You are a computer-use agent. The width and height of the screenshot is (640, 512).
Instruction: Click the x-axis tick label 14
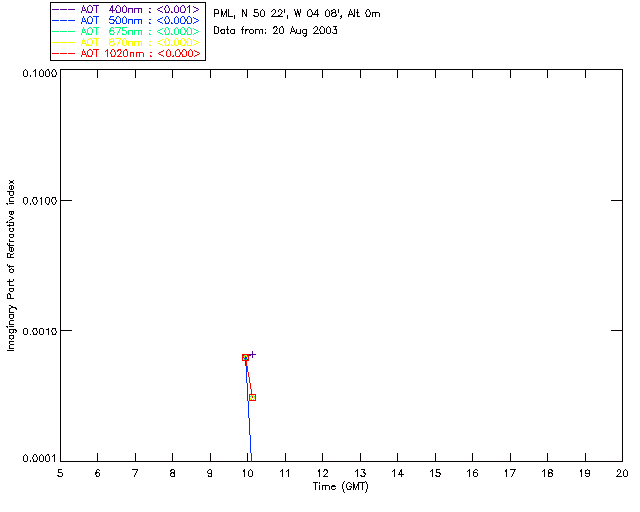[398, 473]
